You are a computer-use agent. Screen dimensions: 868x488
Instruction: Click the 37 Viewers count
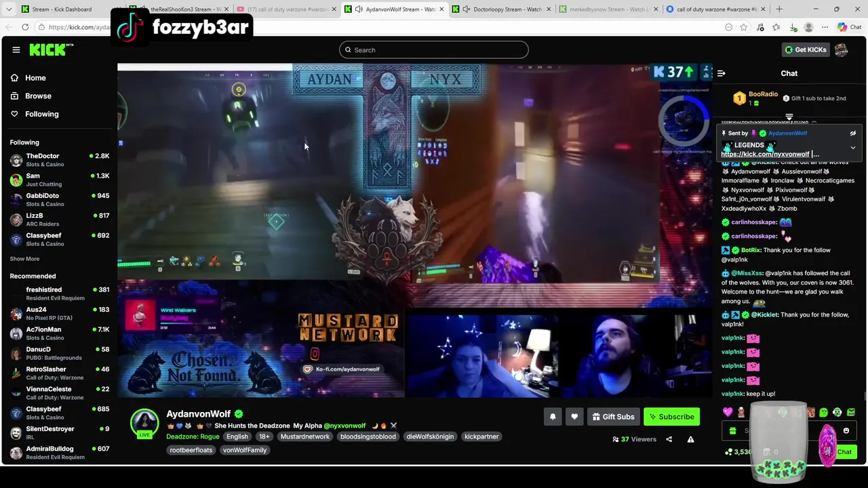tap(634, 439)
